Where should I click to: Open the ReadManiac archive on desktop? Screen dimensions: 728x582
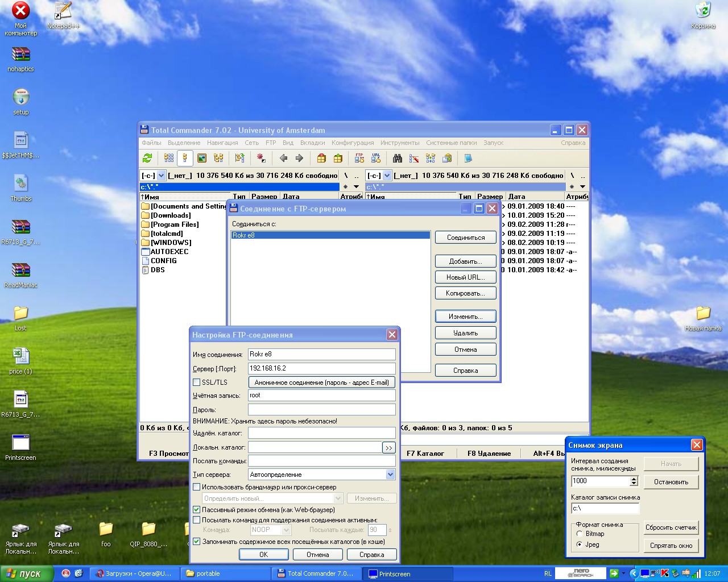click(21, 275)
